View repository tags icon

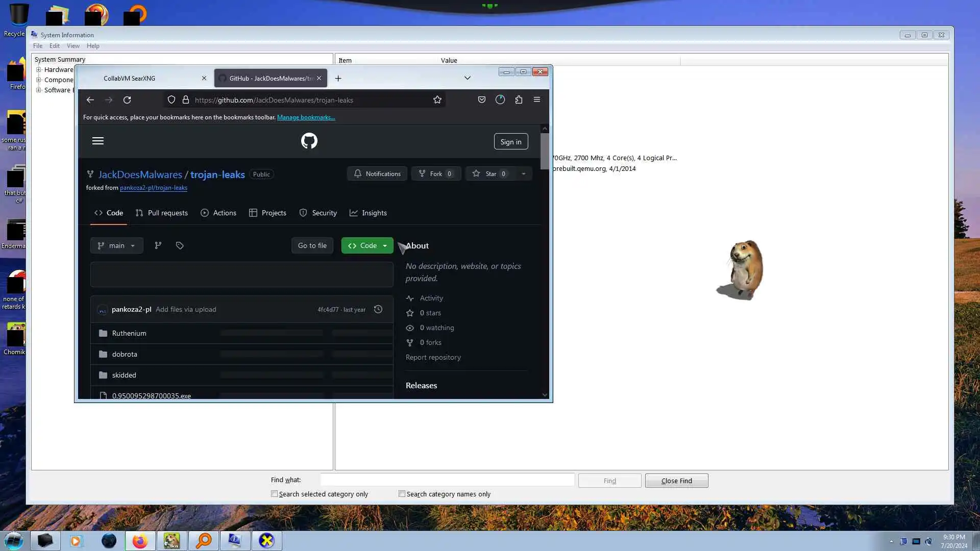[x=180, y=246]
